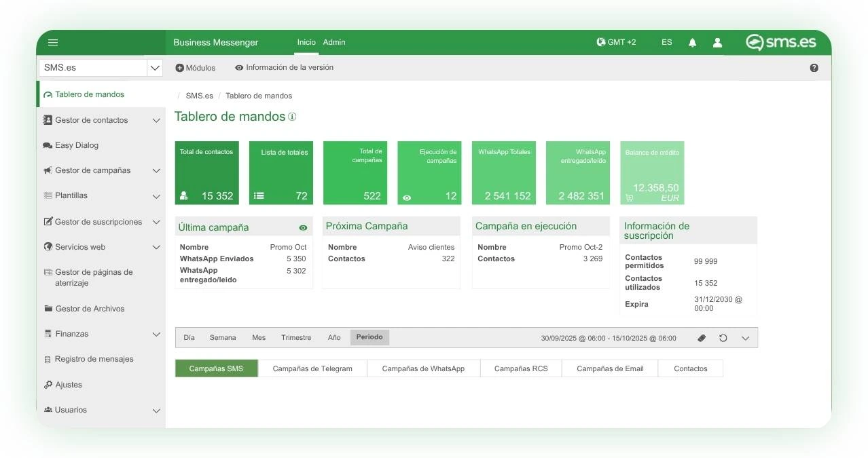868x458 pixels.
Task: Switch to Campañas SMS tab
Action: click(216, 368)
